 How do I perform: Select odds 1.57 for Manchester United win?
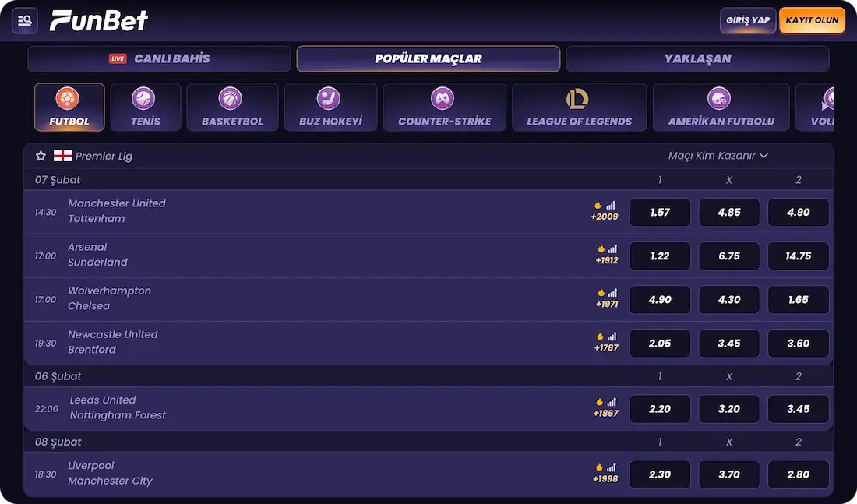[x=659, y=212]
